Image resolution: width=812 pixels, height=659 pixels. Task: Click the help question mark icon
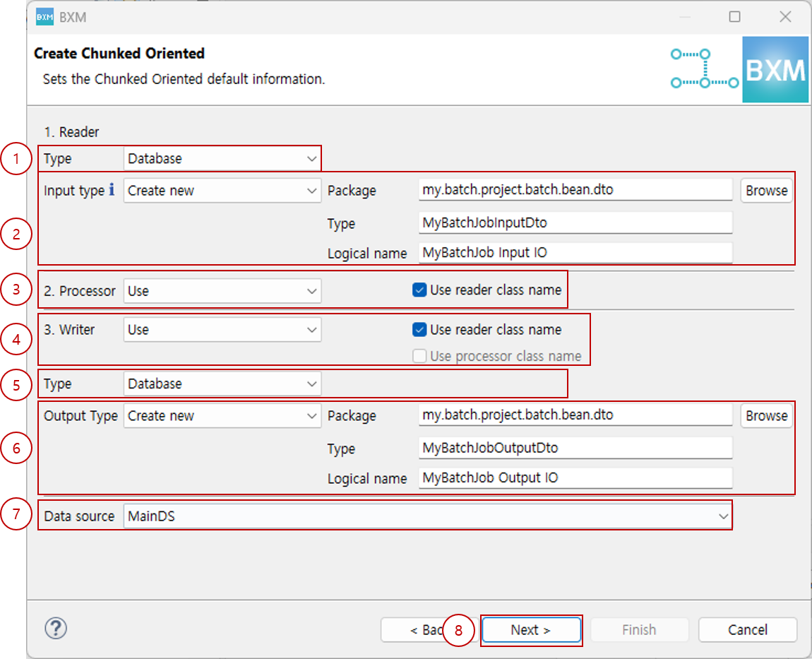pyautogui.click(x=55, y=628)
